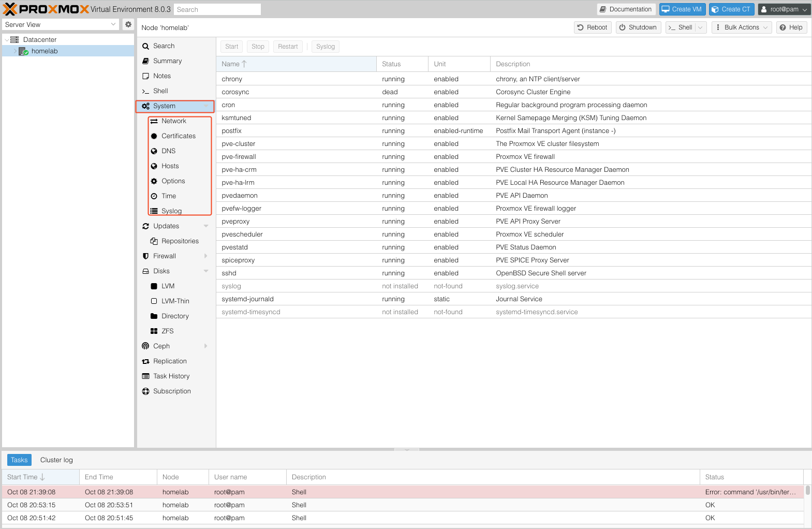Click the Task History list icon
812x529 pixels.
146,376
